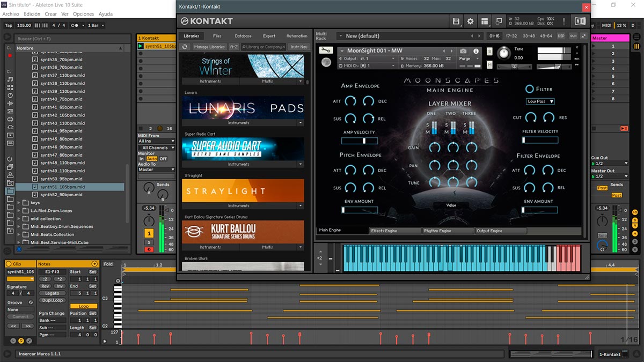Set Monitor to In
The height and width of the screenshot is (362, 644).
(x=142, y=159)
